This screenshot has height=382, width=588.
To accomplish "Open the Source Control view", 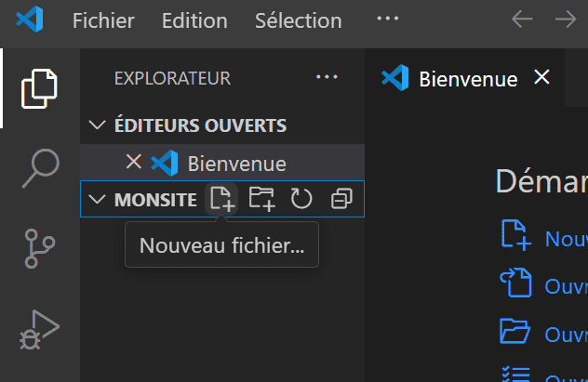I will pyautogui.click(x=40, y=249).
